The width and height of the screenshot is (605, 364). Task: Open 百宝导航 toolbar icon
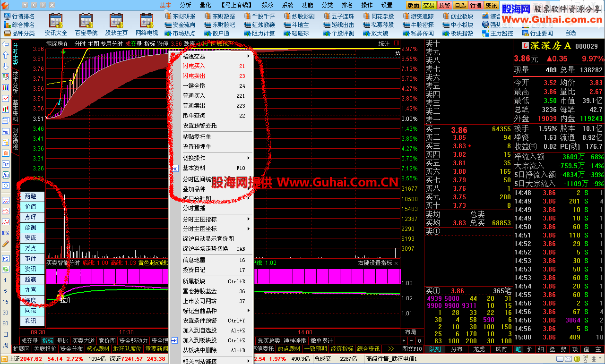click(86, 24)
